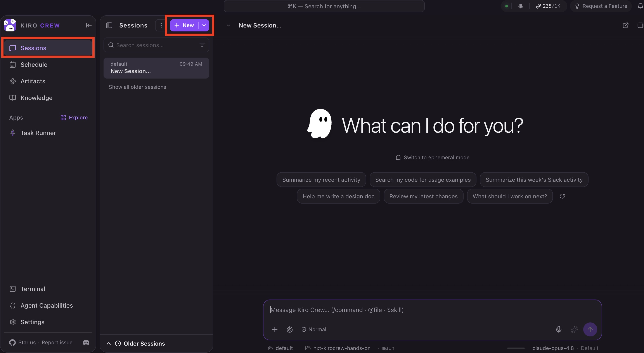The image size is (644, 353).
Task: Show all older sessions
Action: pyautogui.click(x=137, y=87)
